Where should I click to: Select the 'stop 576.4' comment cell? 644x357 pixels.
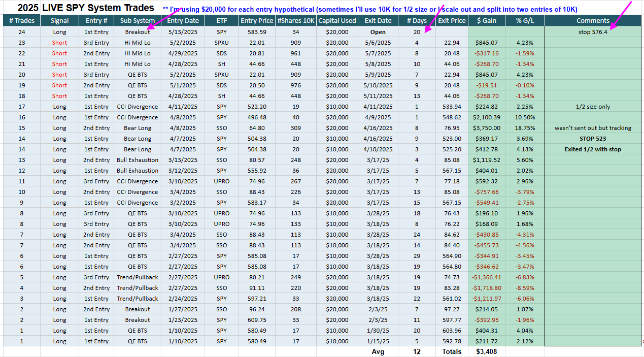tap(593, 31)
